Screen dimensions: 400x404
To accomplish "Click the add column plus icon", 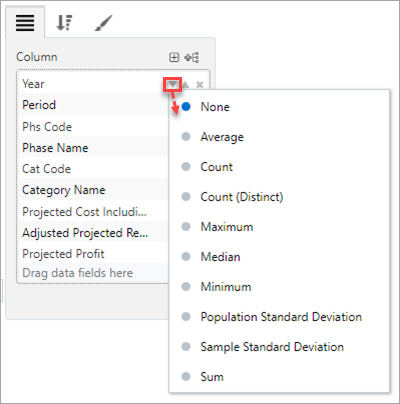I will click(174, 57).
